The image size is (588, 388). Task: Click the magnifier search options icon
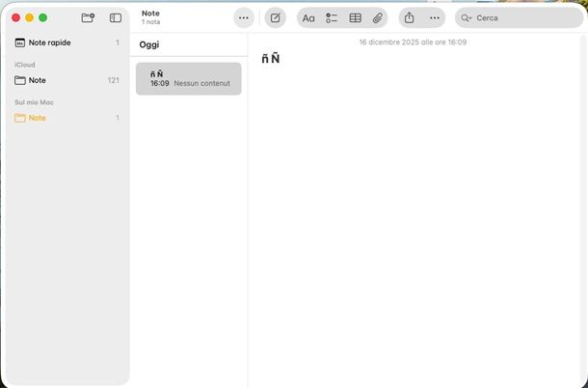tap(467, 18)
